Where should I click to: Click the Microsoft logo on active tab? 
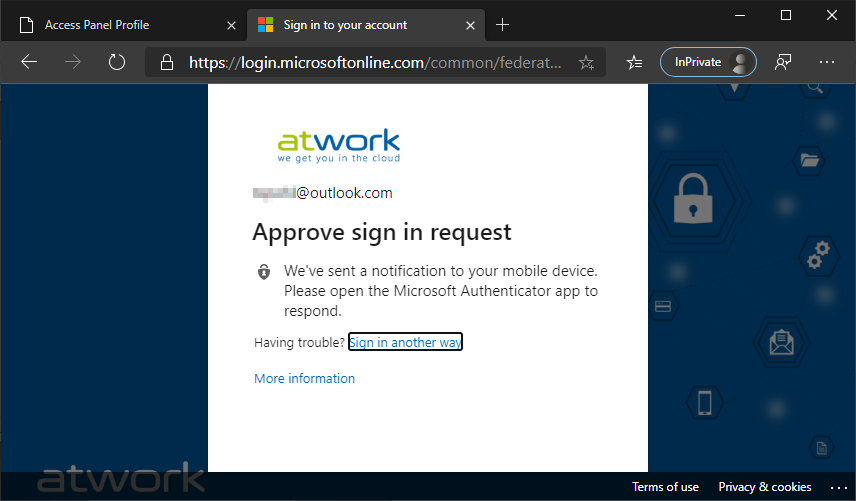coord(265,25)
